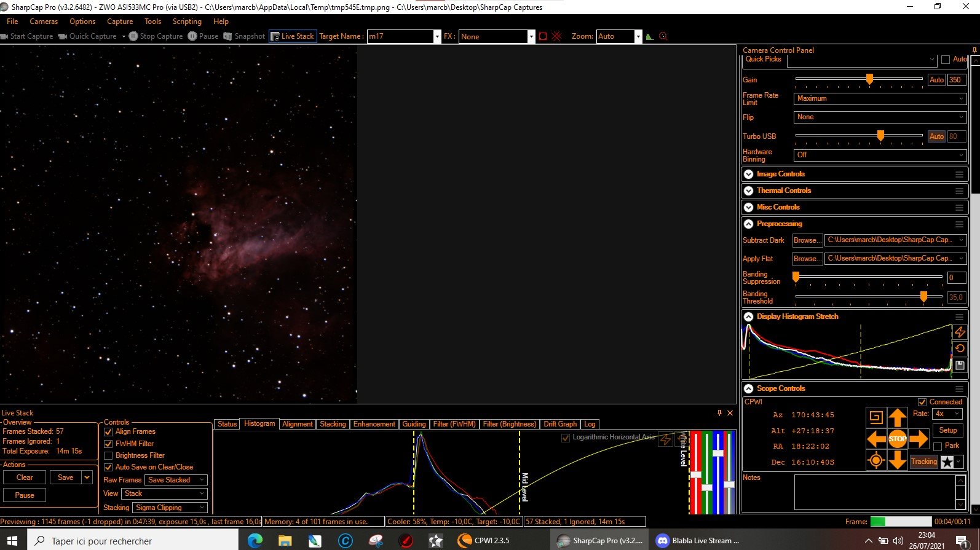Click the Live Stack toolbar button

293,36
